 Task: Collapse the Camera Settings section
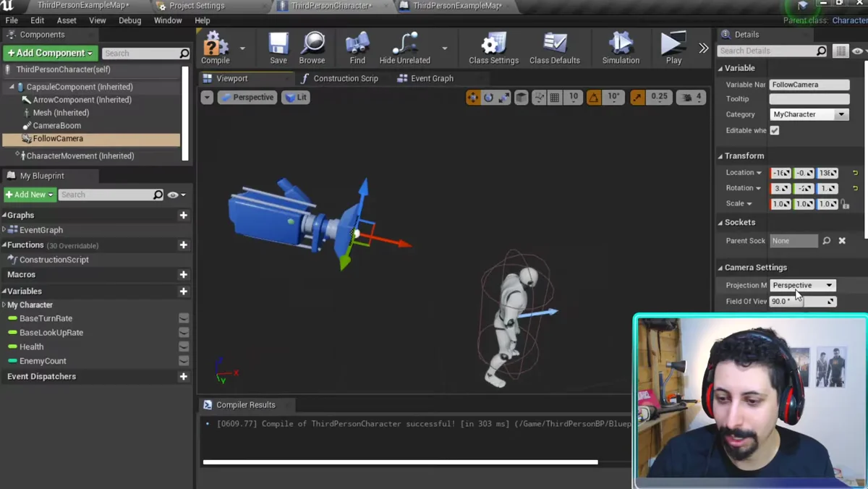click(x=720, y=268)
